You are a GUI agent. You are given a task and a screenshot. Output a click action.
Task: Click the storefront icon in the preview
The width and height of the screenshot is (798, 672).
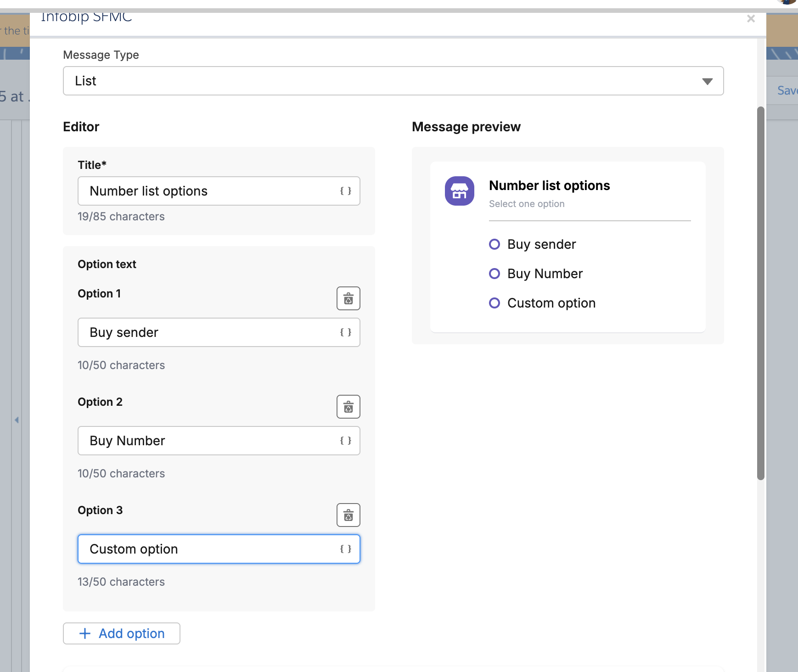tap(459, 191)
